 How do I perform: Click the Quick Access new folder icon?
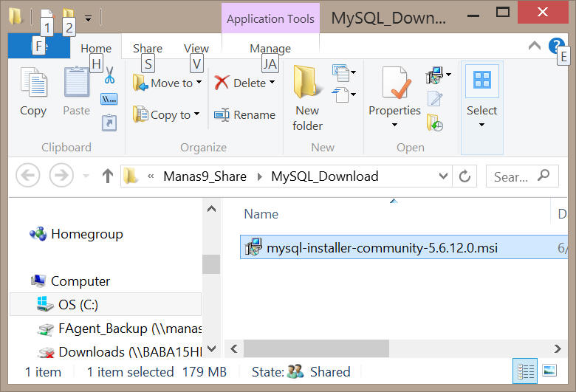coord(69,16)
